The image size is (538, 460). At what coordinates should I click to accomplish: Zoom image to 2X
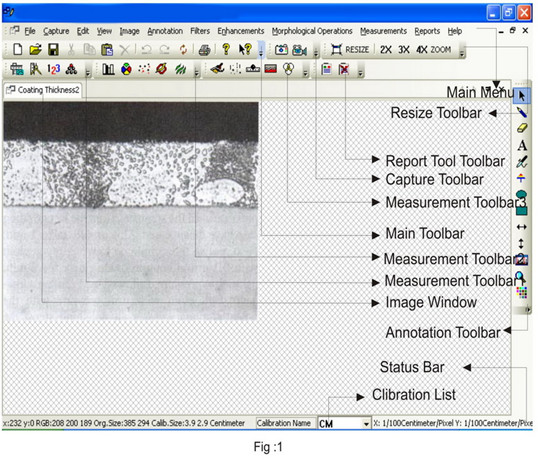pyautogui.click(x=386, y=50)
